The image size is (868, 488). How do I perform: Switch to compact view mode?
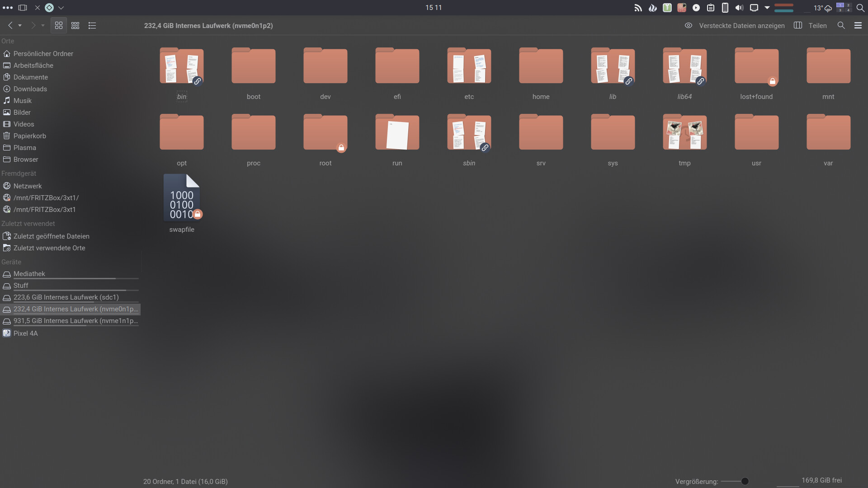(75, 26)
